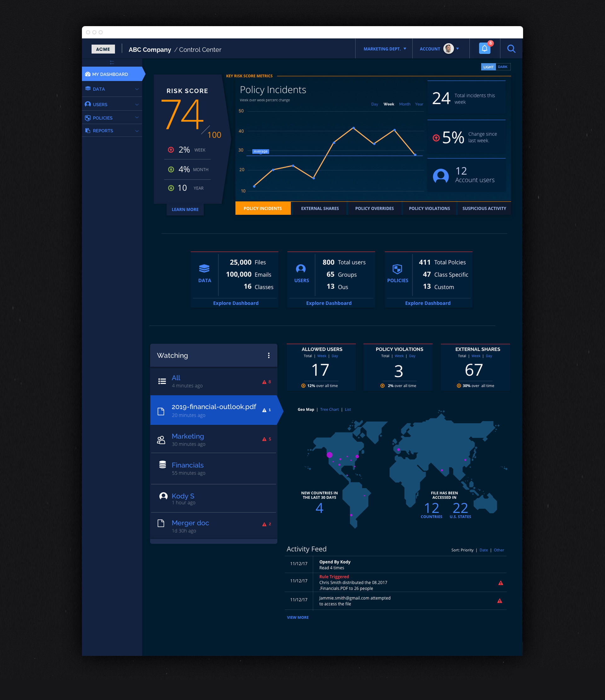This screenshot has width=605, height=700.
Task: Click the USERS card person icon
Action: (x=301, y=269)
